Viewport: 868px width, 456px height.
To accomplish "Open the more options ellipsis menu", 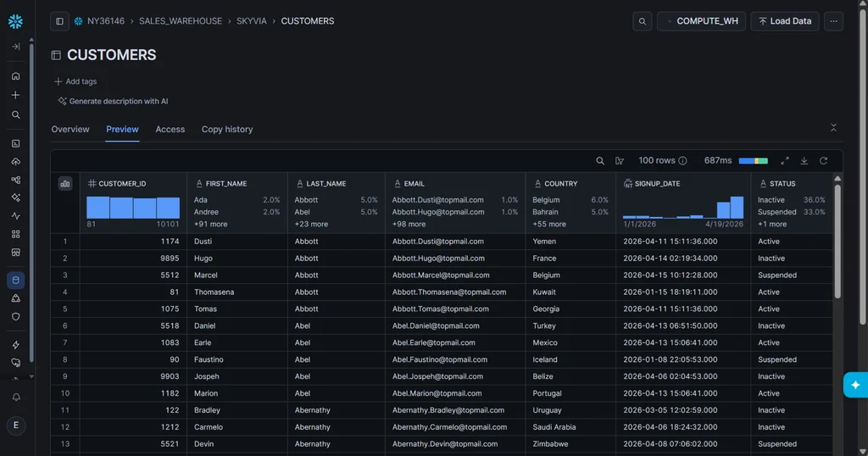I will click(833, 21).
